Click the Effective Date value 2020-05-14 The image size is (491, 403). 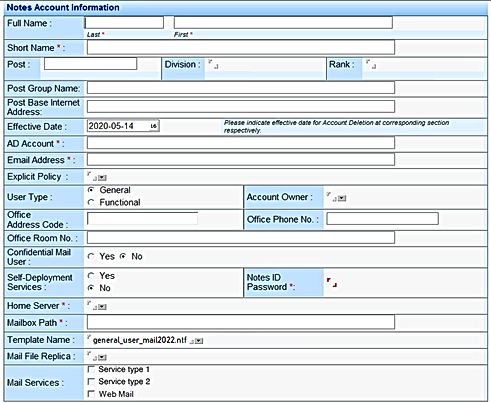pyautogui.click(x=111, y=126)
